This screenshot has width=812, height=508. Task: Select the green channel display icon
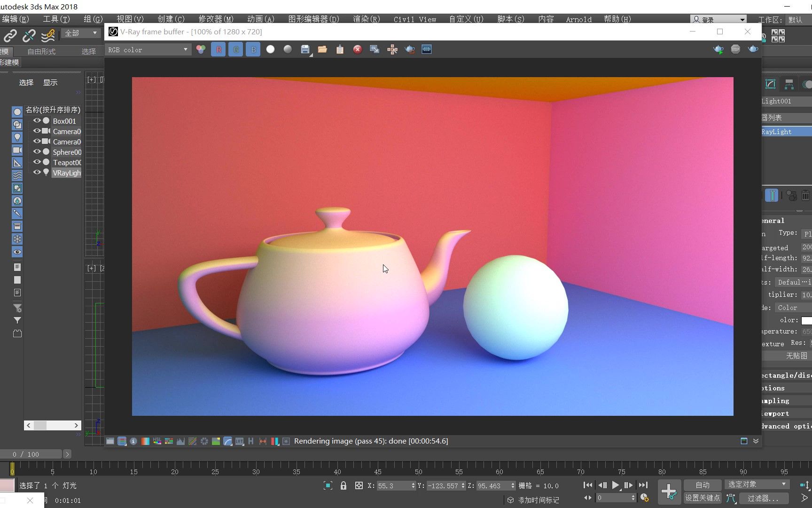(235, 49)
